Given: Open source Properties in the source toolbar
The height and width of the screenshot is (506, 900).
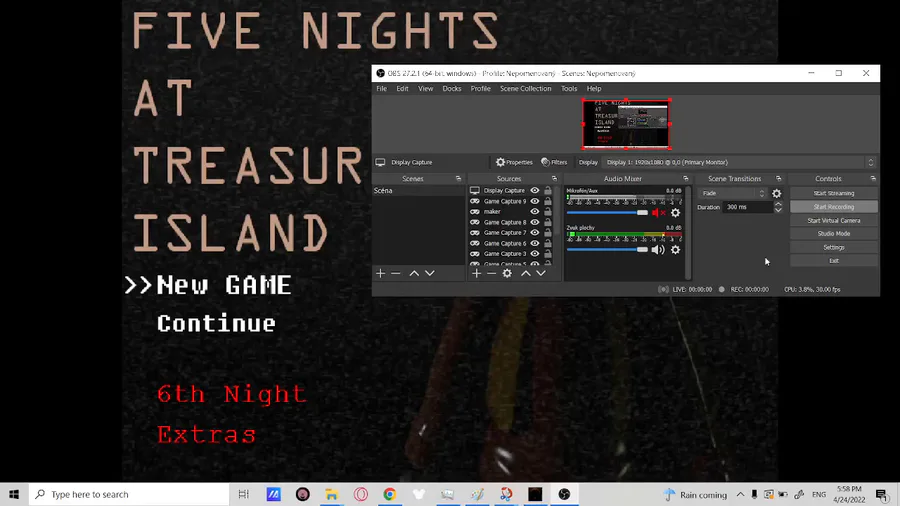Looking at the screenshot, I should coord(514,162).
